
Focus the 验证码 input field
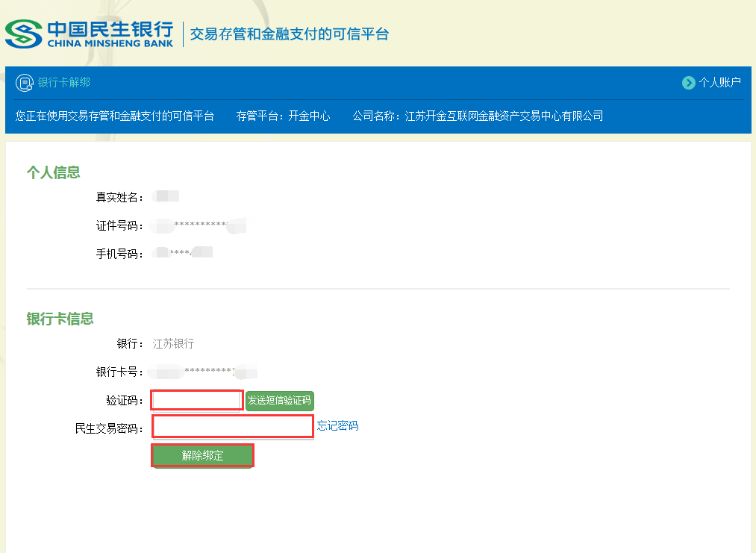[x=197, y=401]
